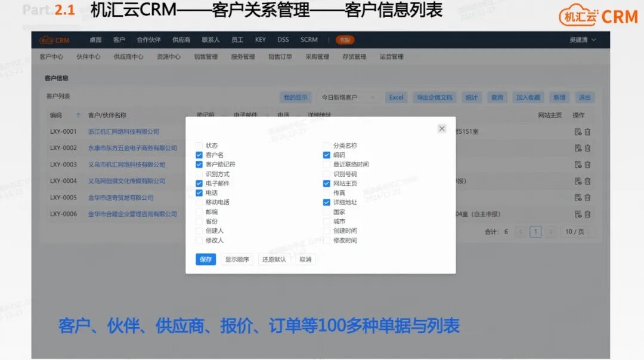Delete the LXY-0001 row via trash icon
The width and height of the screenshot is (644, 360).
point(587,131)
